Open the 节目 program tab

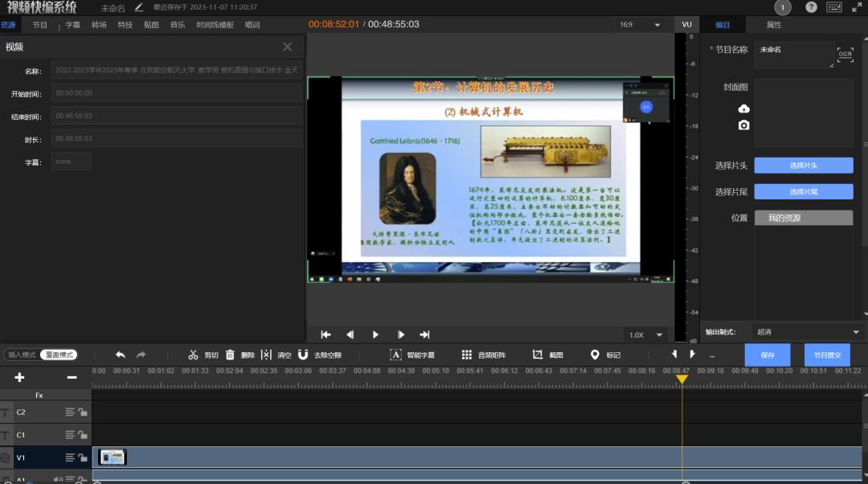[40, 25]
